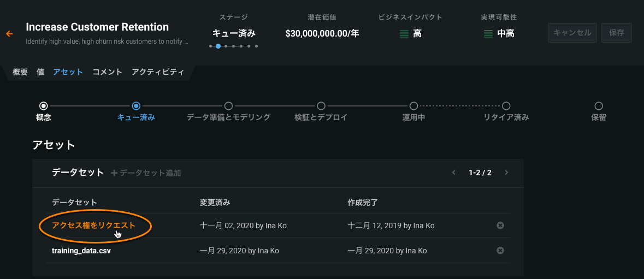Click the header stage progress dots indicator

234,46
